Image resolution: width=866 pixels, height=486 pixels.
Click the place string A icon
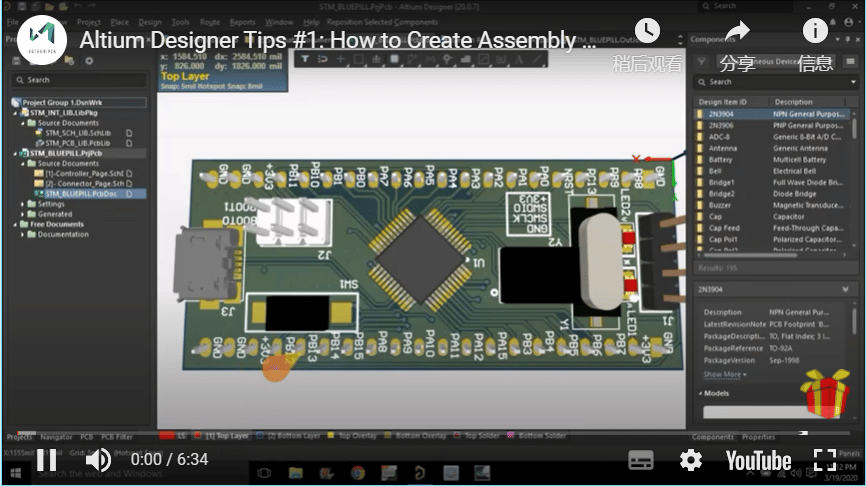point(519,59)
